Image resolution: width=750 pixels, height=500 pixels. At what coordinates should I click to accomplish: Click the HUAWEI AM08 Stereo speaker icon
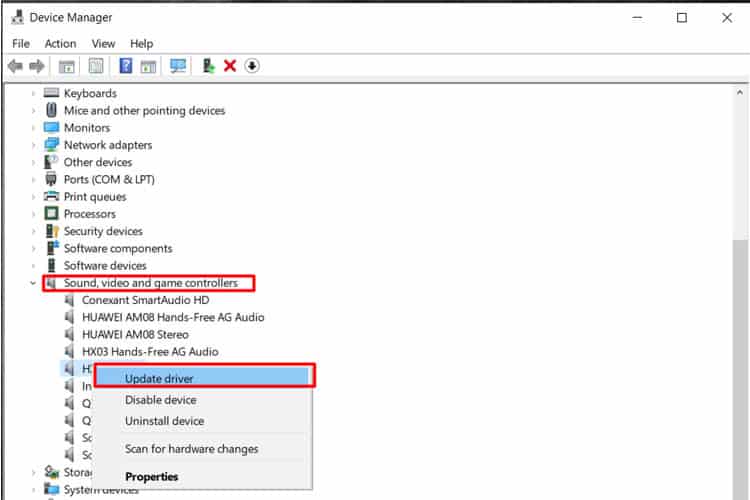tap(69, 334)
